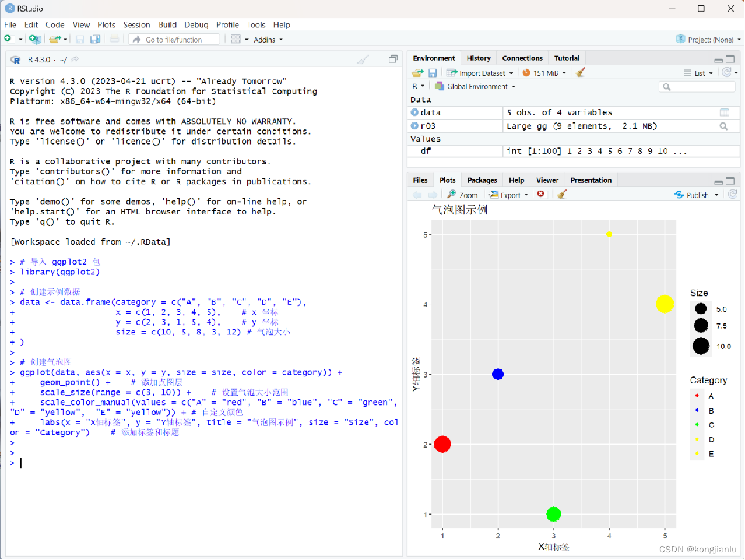Click the Go to file/function field
This screenshot has height=560, width=745.
point(175,40)
